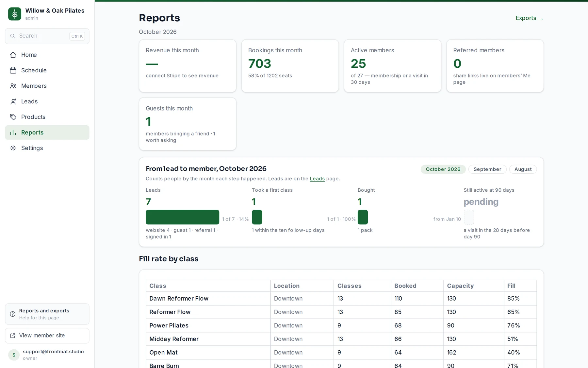588x368 pixels.
Task: Open the Guests this month card
Action: (188, 124)
